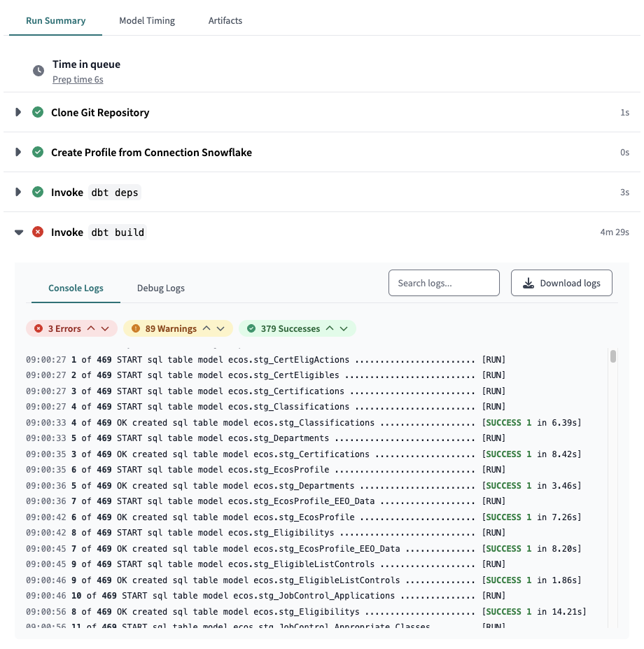Click 'SUCCESS 1 in 8.42s' log result
Image resolution: width=644 pixels, height=649 pixels.
pos(532,454)
